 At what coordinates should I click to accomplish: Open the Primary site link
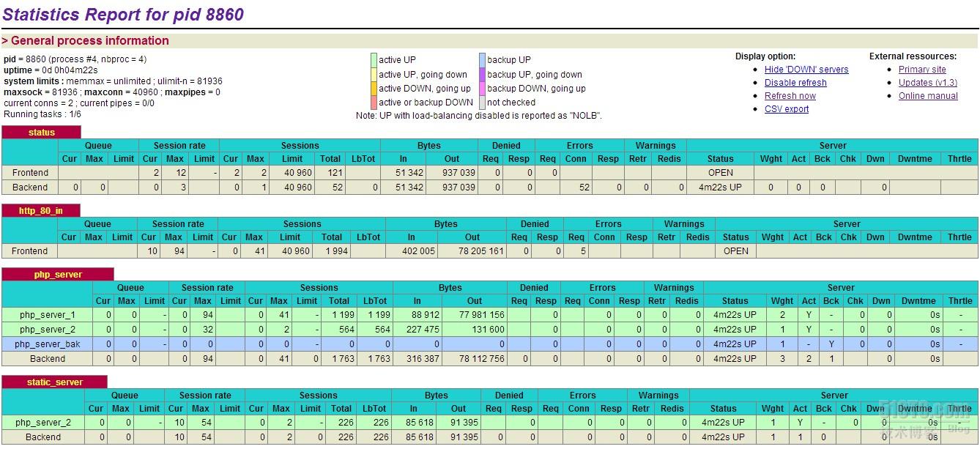click(x=922, y=70)
